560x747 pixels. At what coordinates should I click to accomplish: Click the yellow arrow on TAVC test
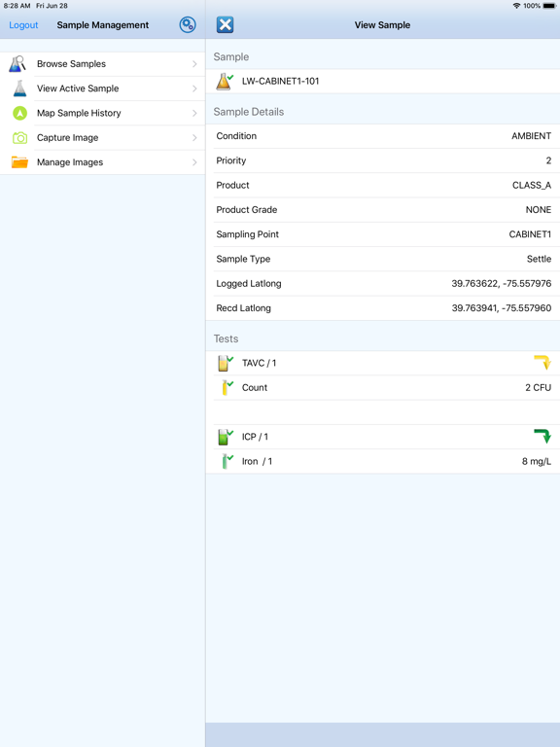542,363
